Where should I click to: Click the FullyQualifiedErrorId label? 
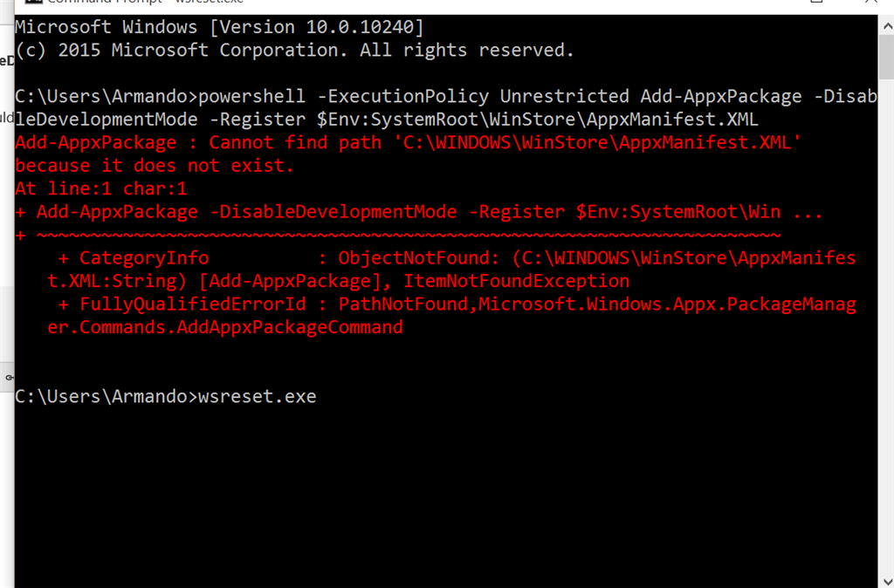pyautogui.click(x=193, y=304)
